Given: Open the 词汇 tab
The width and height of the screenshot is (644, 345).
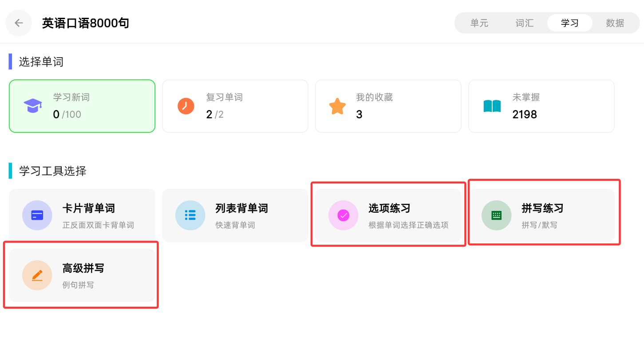Looking at the screenshot, I should pos(525,23).
